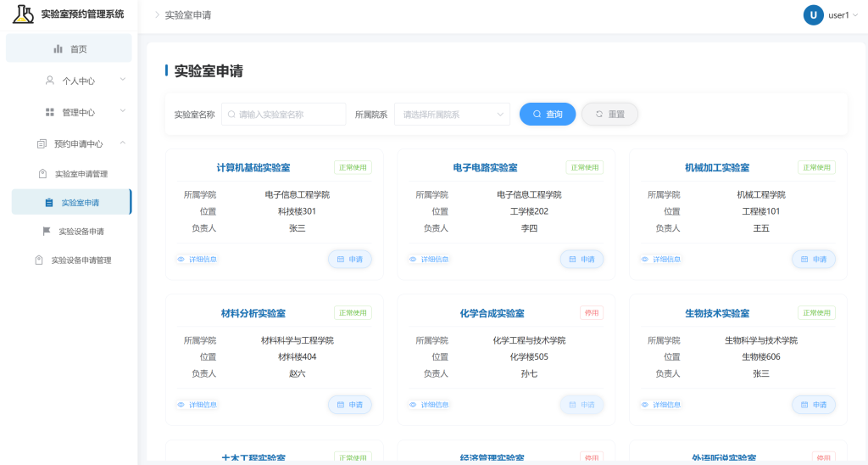Open 实验室申请管理 in sidebar

tap(72, 173)
